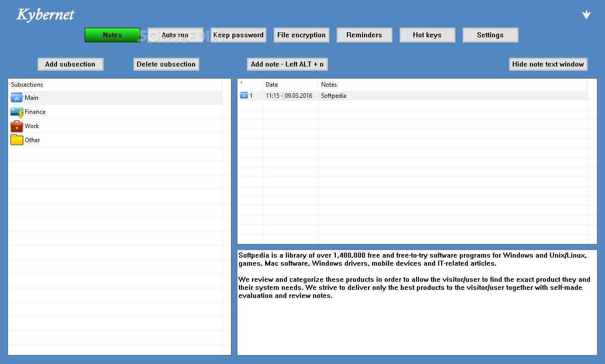Click the down arrow in top-right corner
Image resolution: width=605 pixels, height=364 pixels.
click(586, 15)
